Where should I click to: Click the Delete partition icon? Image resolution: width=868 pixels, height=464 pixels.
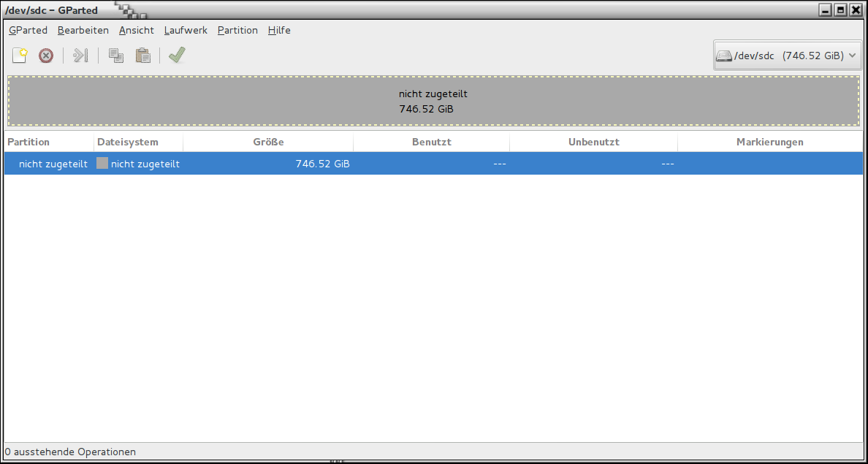coord(46,56)
